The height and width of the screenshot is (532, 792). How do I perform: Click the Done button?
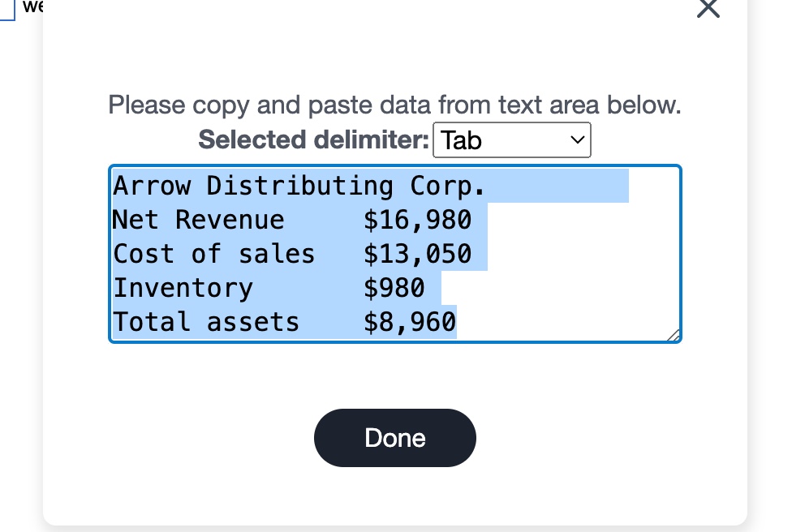[395, 438]
